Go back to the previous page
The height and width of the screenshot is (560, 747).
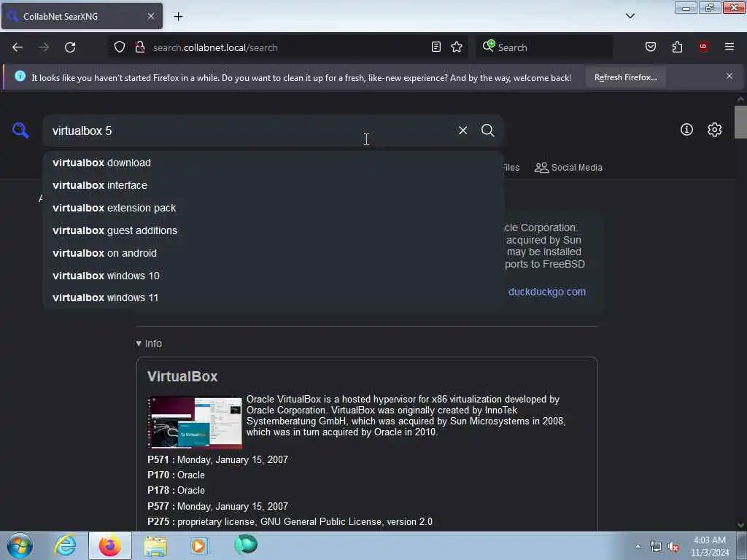point(18,47)
